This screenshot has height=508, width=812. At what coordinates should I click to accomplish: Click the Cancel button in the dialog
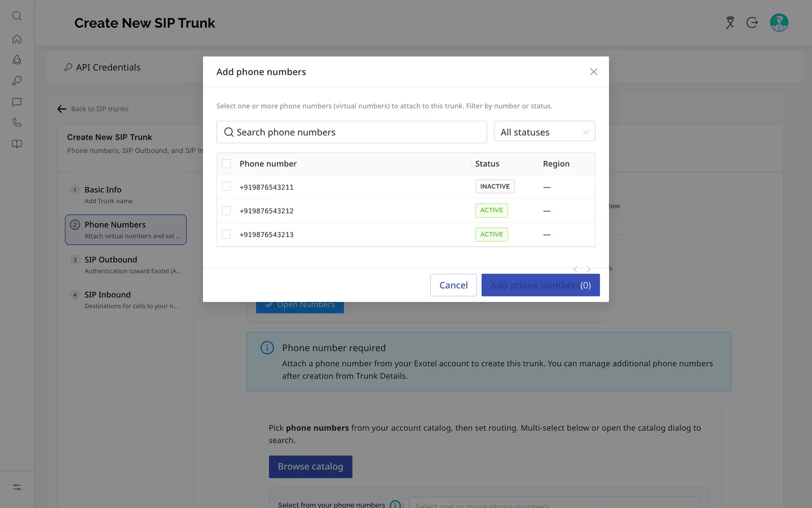point(453,285)
